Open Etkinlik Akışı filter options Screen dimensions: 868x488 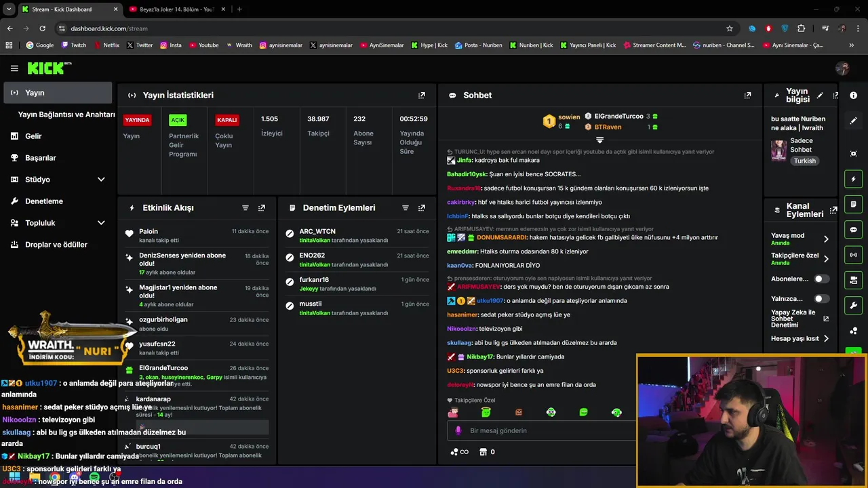(x=245, y=208)
